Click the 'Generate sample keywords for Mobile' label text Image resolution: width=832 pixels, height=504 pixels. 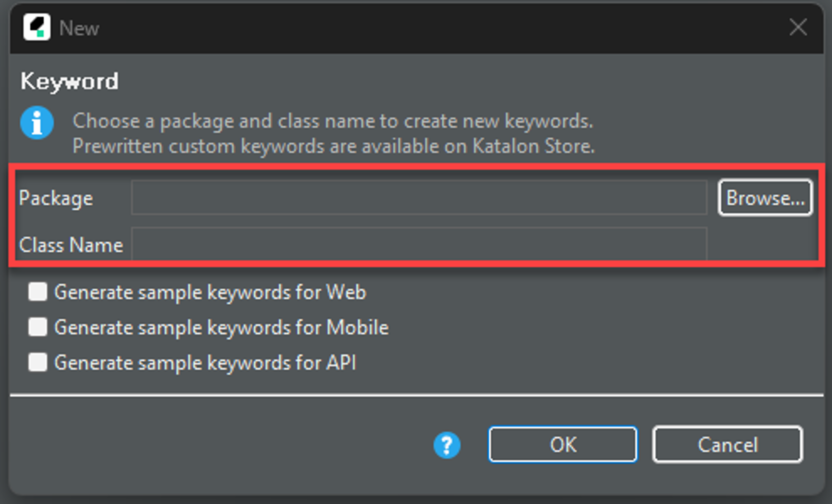[221, 327]
